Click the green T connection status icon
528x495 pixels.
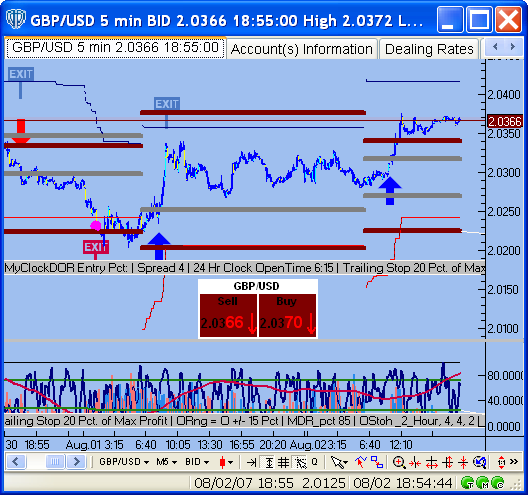tap(467, 483)
